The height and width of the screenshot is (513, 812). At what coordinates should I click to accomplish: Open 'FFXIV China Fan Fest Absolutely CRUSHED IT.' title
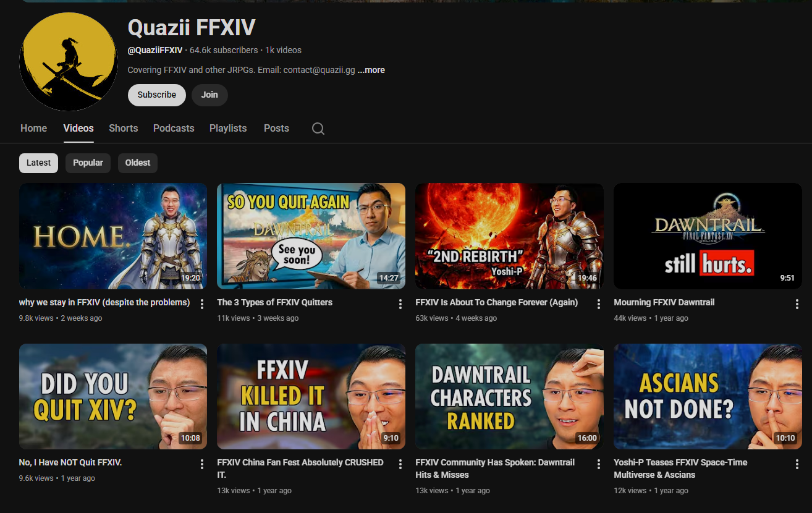300,468
